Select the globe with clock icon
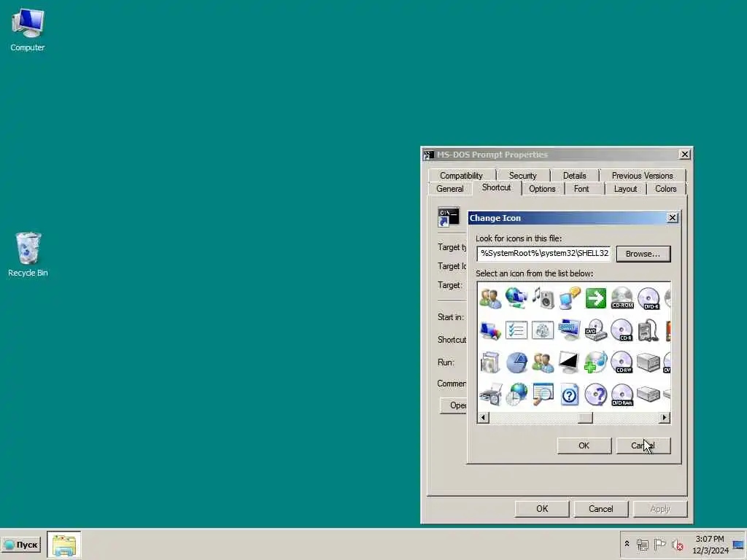 (516, 394)
